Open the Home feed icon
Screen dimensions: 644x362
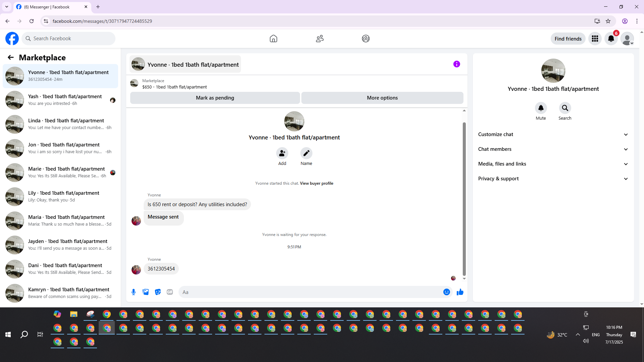tap(274, 39)
